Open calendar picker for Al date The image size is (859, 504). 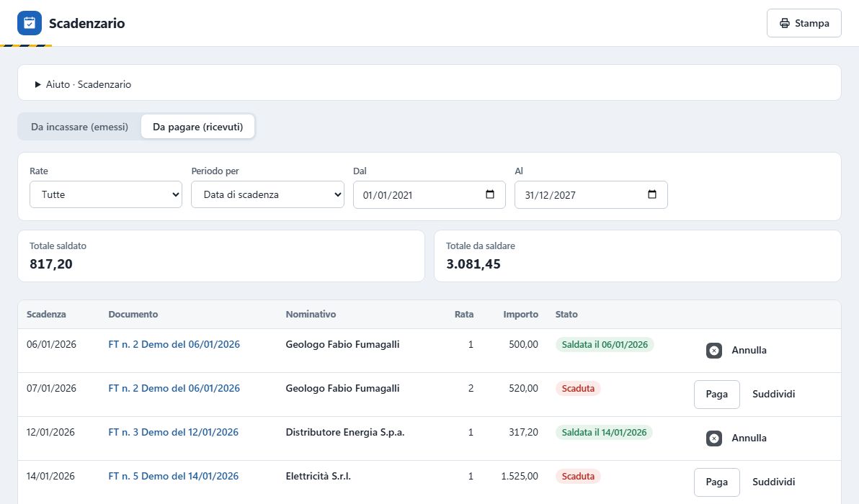[x=652, y=194]
